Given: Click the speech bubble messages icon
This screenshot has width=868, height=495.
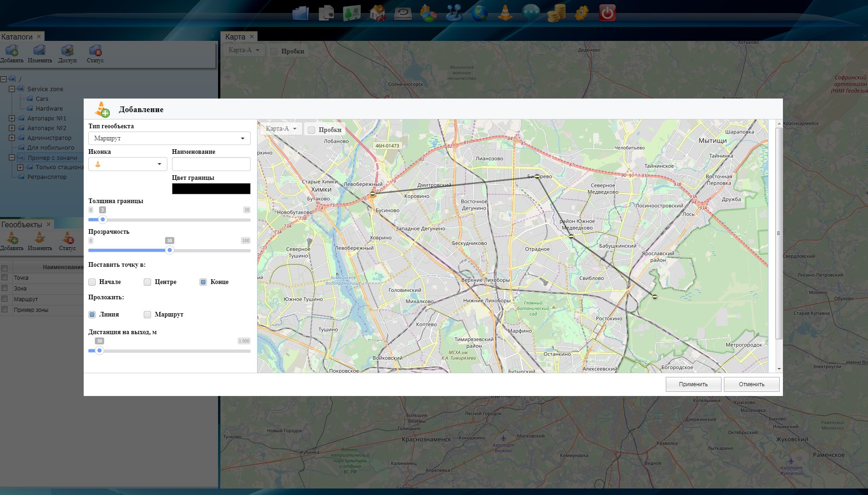Looking at the screenshot, I should pos(530,13).
